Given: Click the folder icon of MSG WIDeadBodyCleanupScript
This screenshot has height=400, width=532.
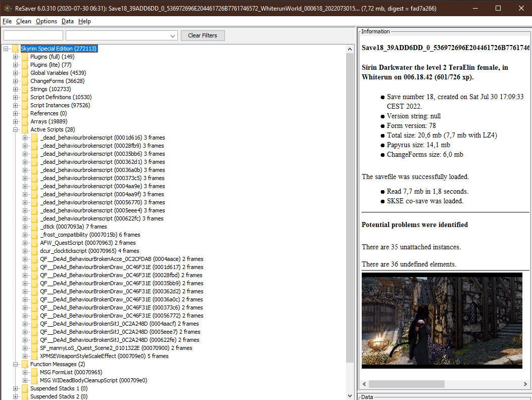Looking at the screenshot, I should (x=34, y=380).
